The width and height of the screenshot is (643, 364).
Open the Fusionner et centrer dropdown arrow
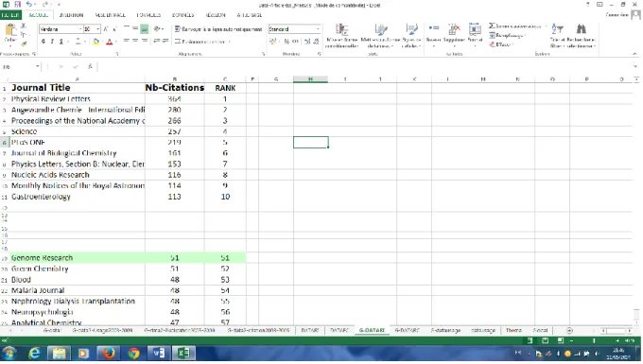click(229, 42)
